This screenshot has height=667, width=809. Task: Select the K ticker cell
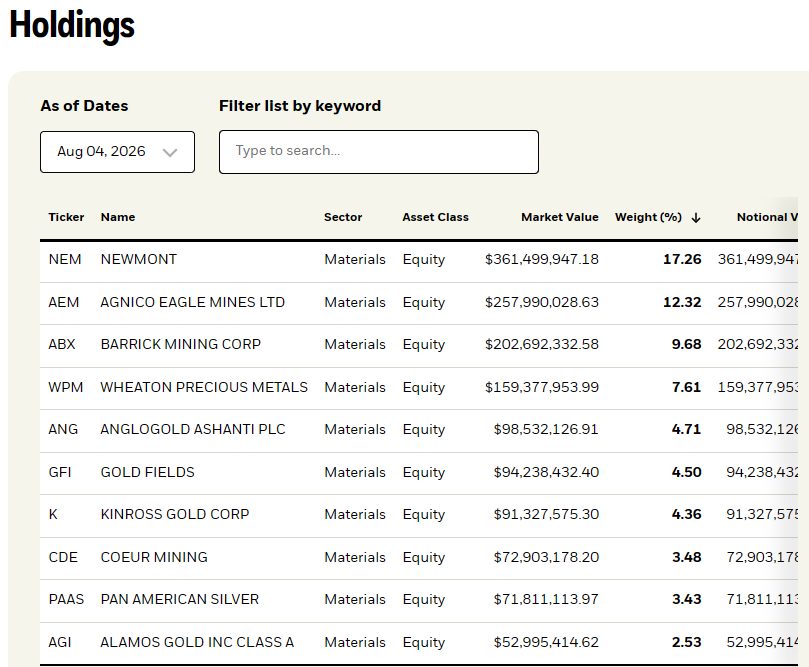53,514
